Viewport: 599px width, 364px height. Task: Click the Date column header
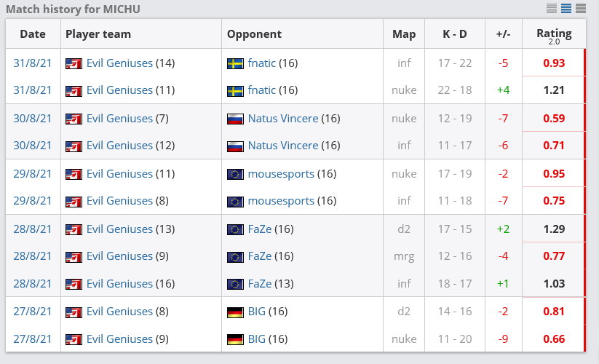(33, 34)
